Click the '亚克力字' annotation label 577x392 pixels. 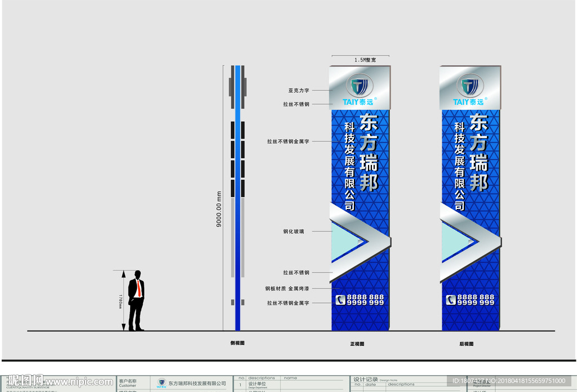[299, 90]
